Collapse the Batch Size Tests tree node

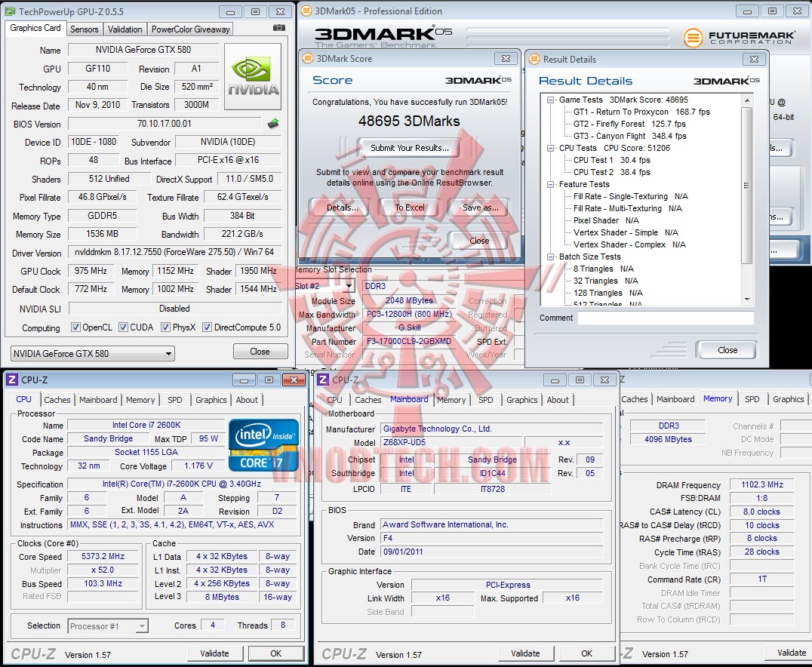click(x=550, y=257)
